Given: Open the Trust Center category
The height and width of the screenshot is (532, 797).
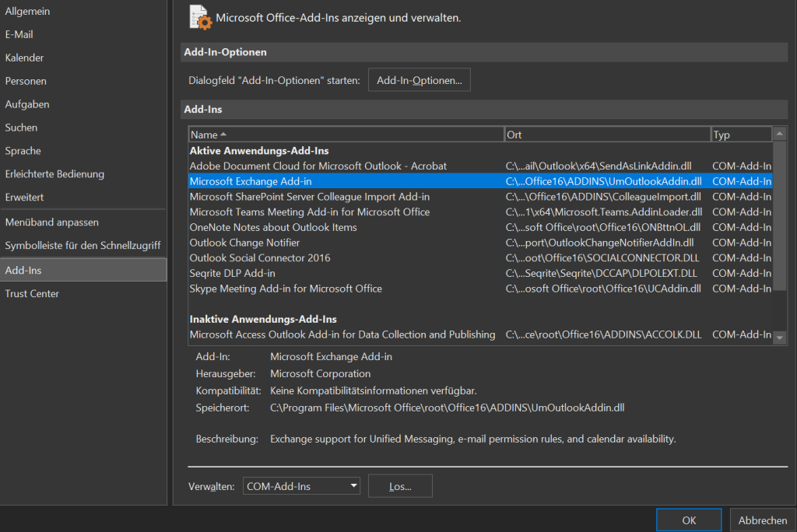Looking at the screenshot, I should tap(32, 294).
